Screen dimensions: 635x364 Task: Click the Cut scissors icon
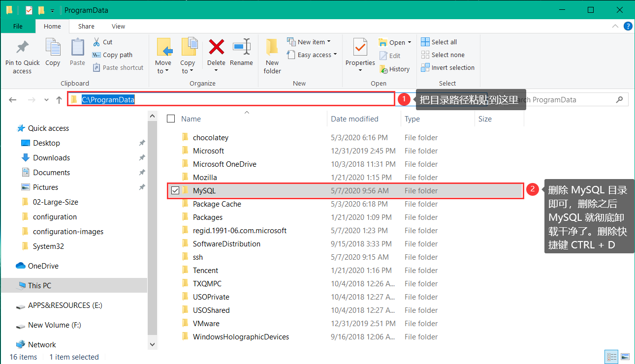coord(96,42)
